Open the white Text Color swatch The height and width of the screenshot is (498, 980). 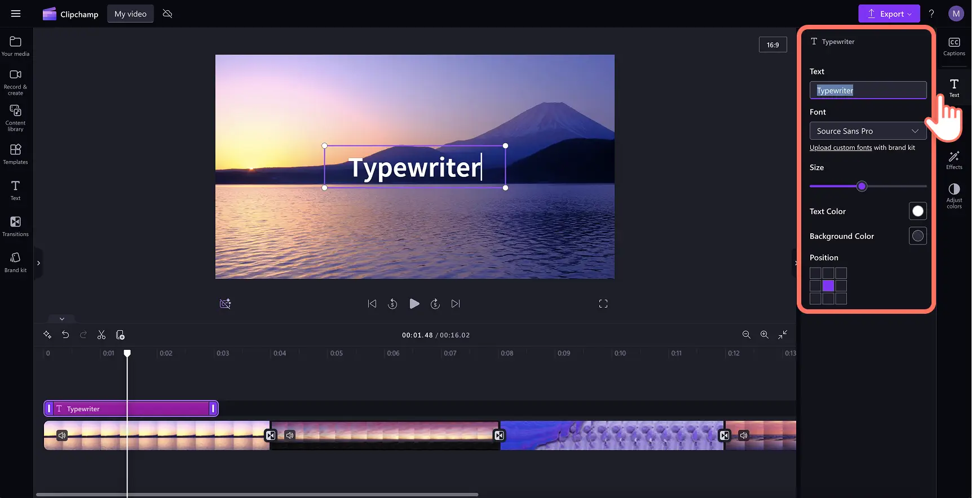917,211
